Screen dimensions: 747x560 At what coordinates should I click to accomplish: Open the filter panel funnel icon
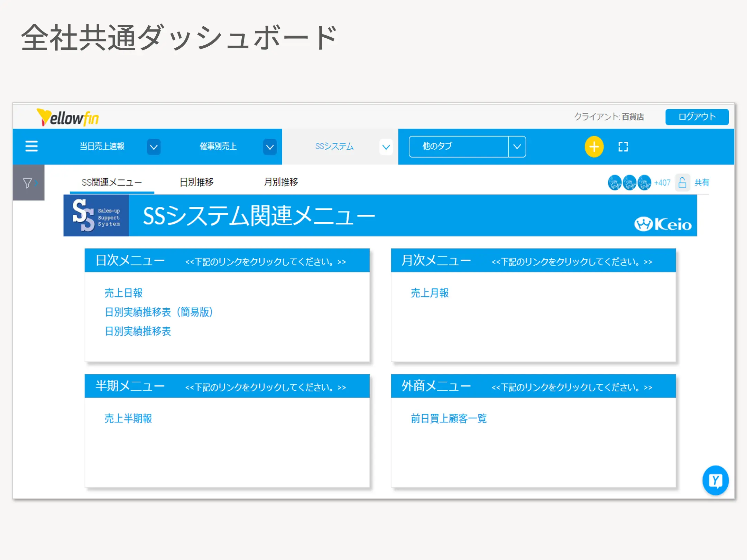(27, 182)
